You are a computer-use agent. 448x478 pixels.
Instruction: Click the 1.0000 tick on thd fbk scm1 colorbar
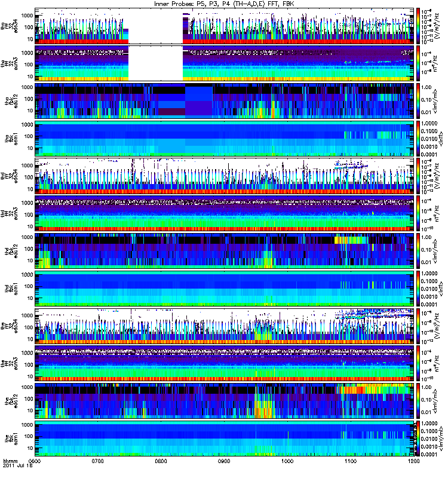429,274
